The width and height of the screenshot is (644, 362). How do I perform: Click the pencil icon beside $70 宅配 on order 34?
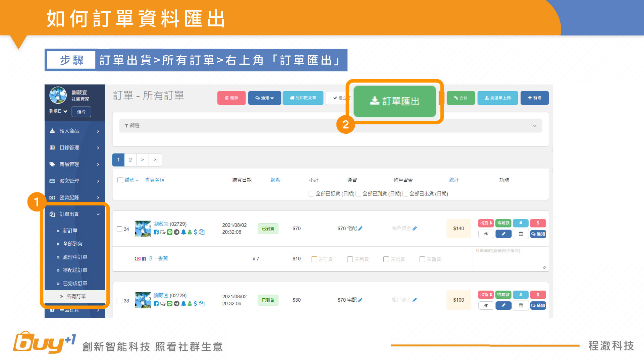[x=361, y=228]
